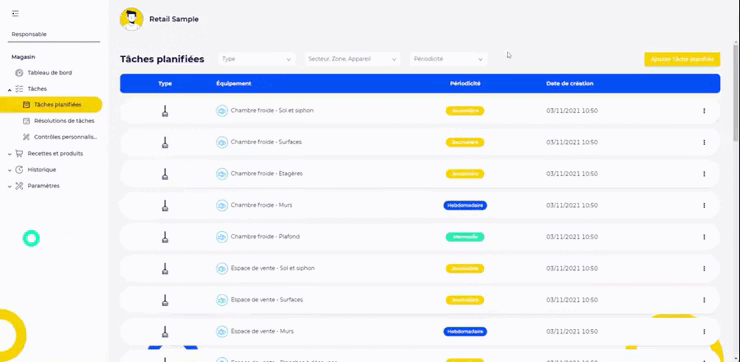The height and width of the screenshot is (362, 740).
Task: Click the vertical page scrollbar
Action: coord(735,93)
